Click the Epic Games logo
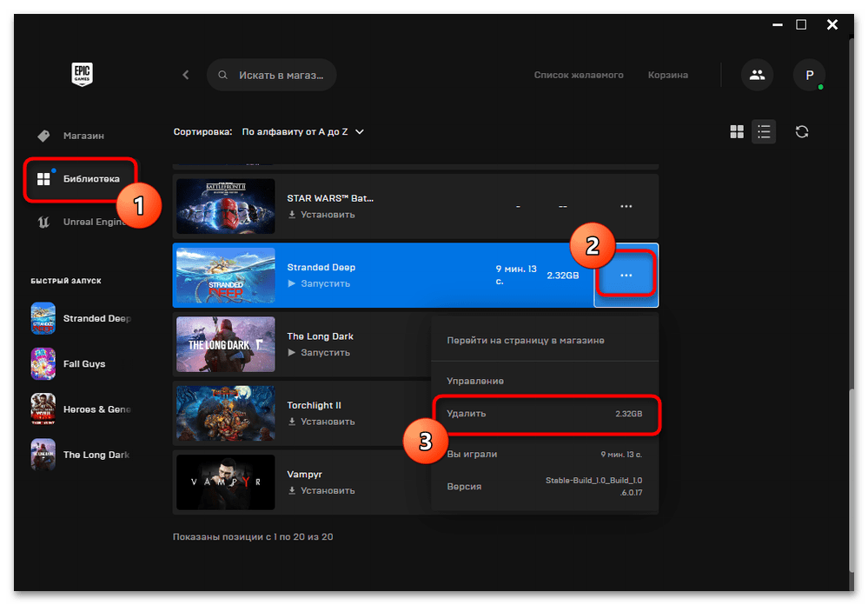This screenshot has height=605, width=868. coord(83,75)
